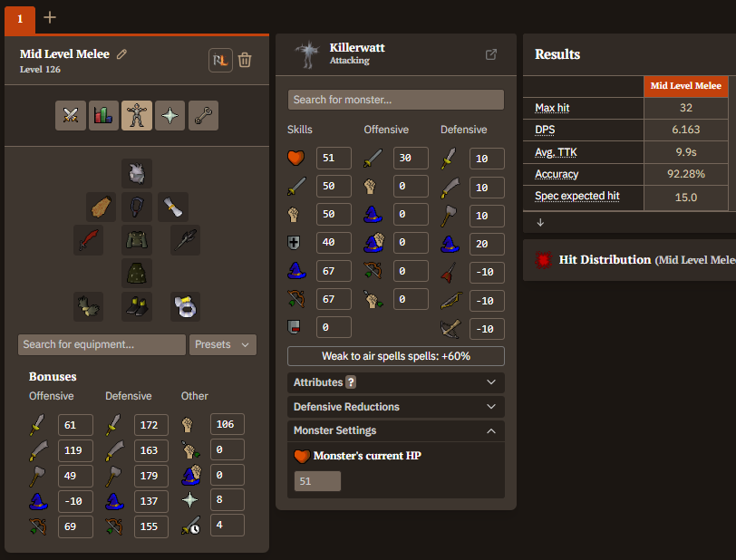The image size is (736, 560).
Task: Click the Monster's current HP field
Action: click(317, 481)
